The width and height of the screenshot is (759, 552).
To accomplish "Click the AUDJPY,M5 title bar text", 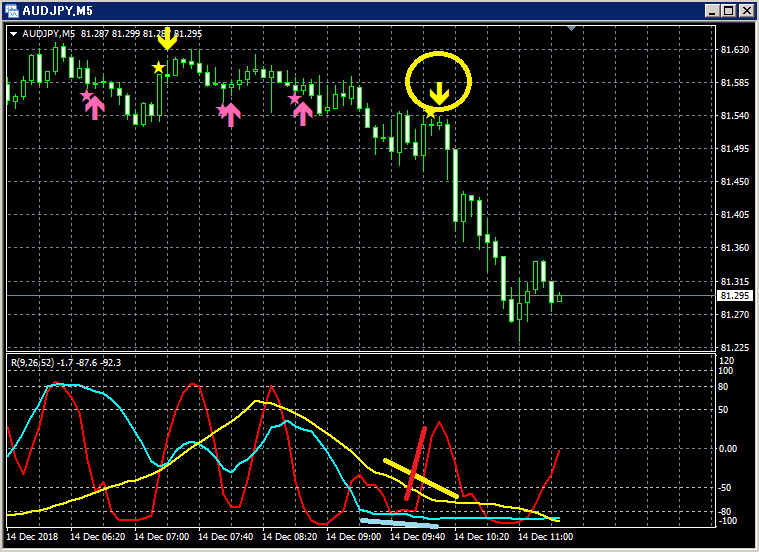I will pos(58,11).
